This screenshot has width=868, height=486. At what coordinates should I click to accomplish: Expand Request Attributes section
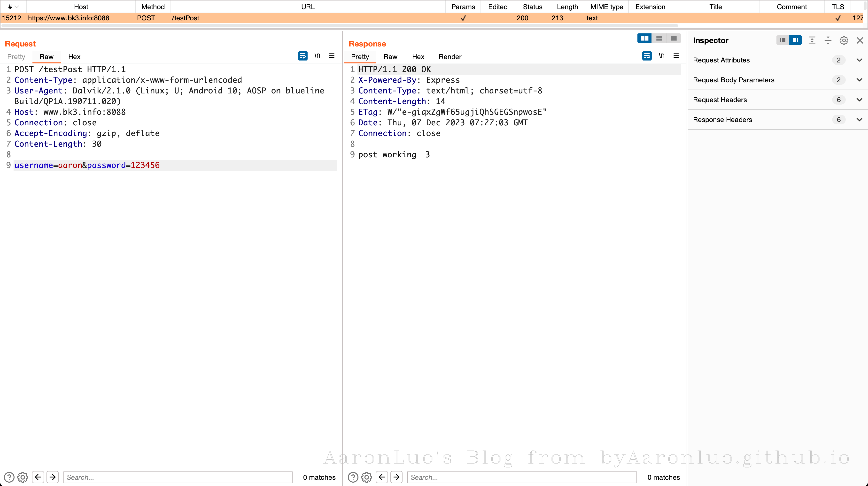click(859, 60)
